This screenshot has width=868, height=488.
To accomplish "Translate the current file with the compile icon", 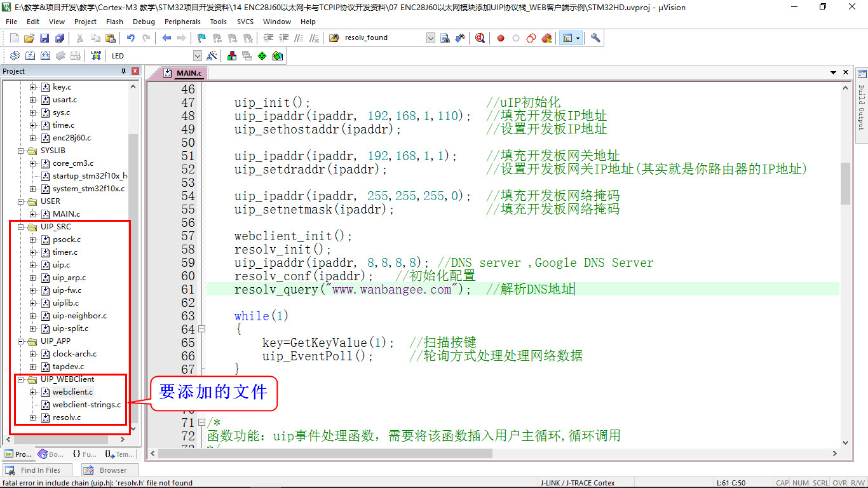I will 15,56.
